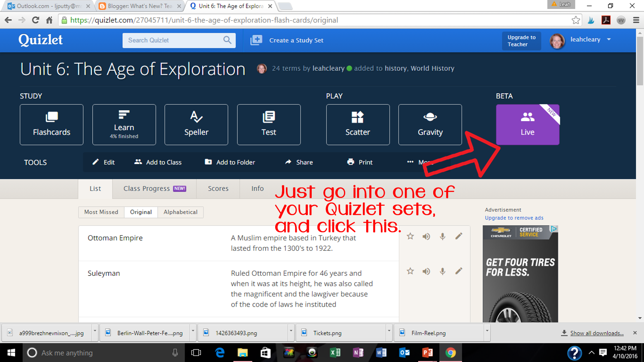Viewport: 644px width, 362px height.
Task: Edit the Ottoman Empire term
Action: pos(459,236)
